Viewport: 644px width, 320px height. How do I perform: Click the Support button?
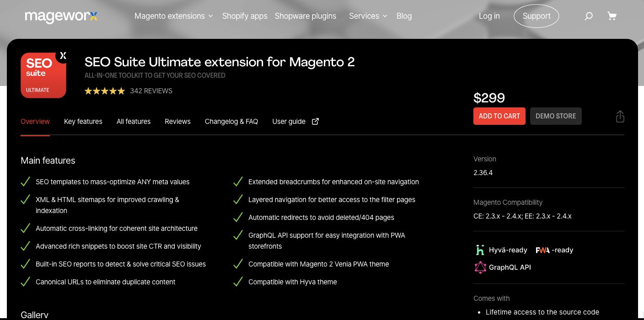click(536, 16)
